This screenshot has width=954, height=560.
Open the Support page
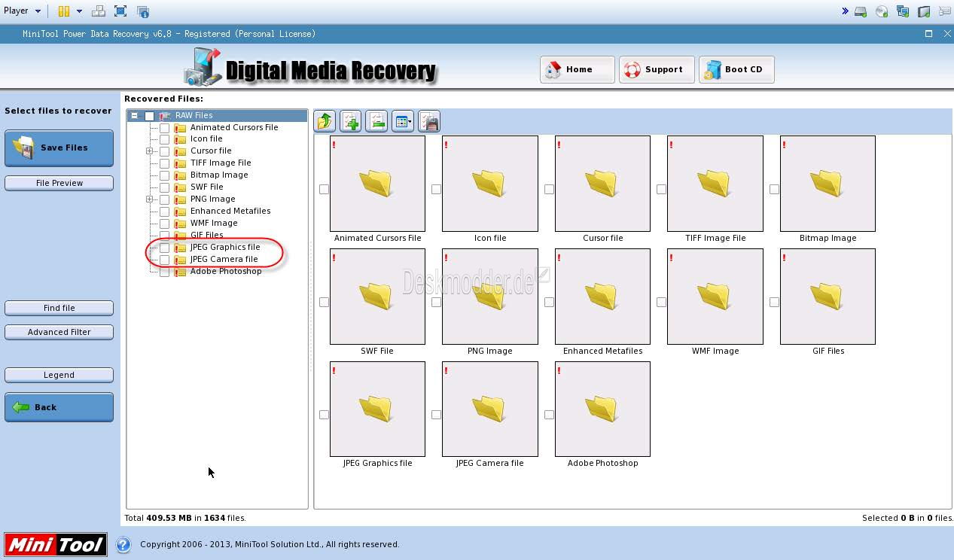pyautogui.click(x=657, y=69)
